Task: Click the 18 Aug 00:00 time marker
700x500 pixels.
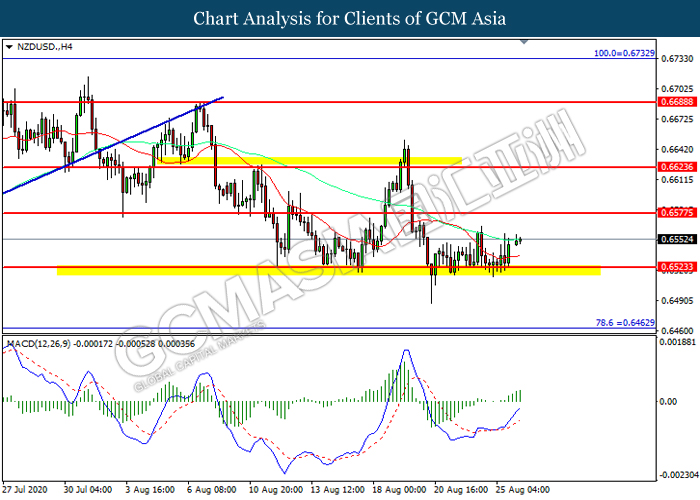Action: (400, 491)
